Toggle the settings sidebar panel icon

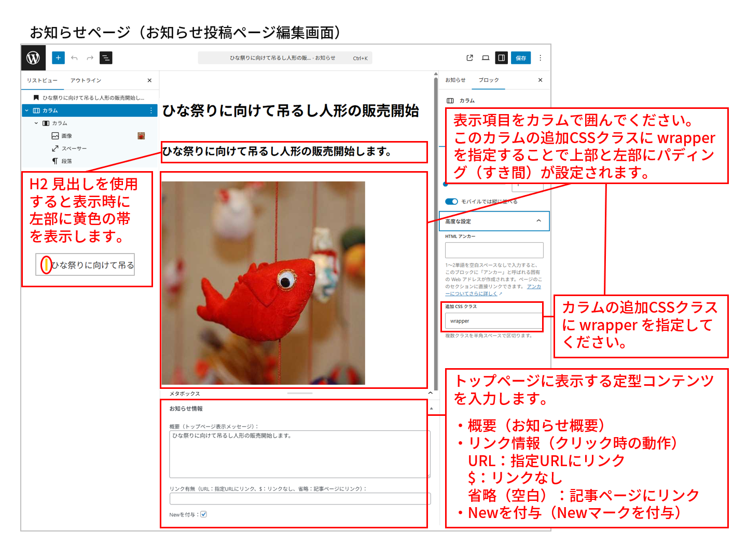[x=501, y=58]
